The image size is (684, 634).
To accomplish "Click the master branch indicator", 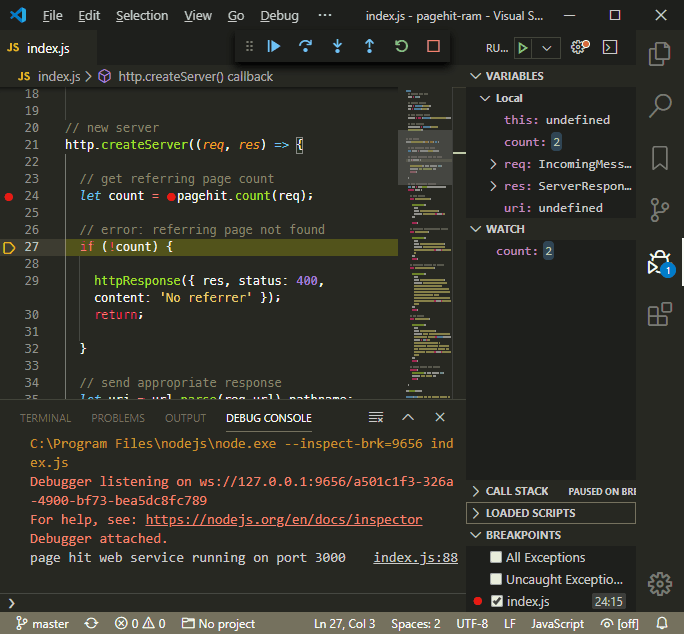I will coord(43,624).
